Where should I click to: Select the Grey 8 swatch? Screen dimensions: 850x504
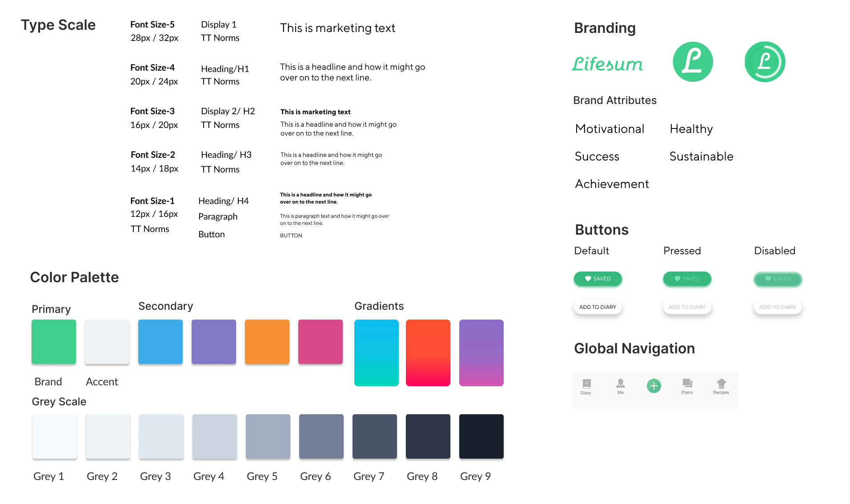pos(428,436)
